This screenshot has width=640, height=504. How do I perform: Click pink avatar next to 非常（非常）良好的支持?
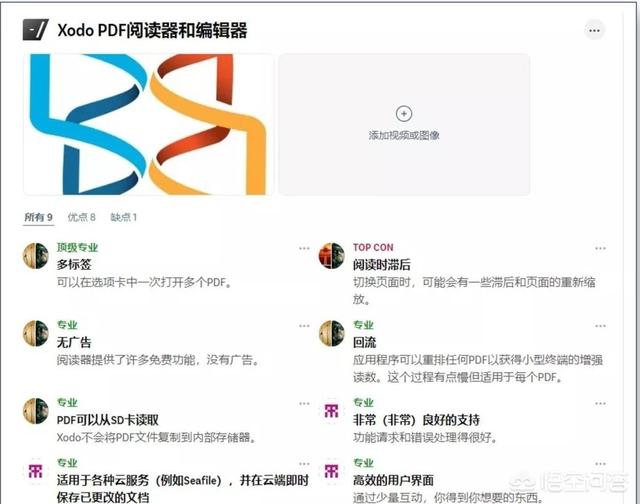(331, 411)
